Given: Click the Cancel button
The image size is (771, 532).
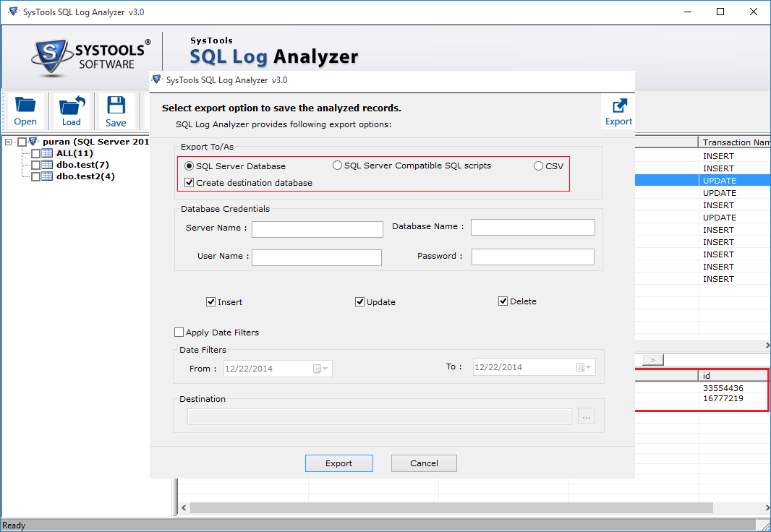Looking at the screenshot, I should pos(424,463).
